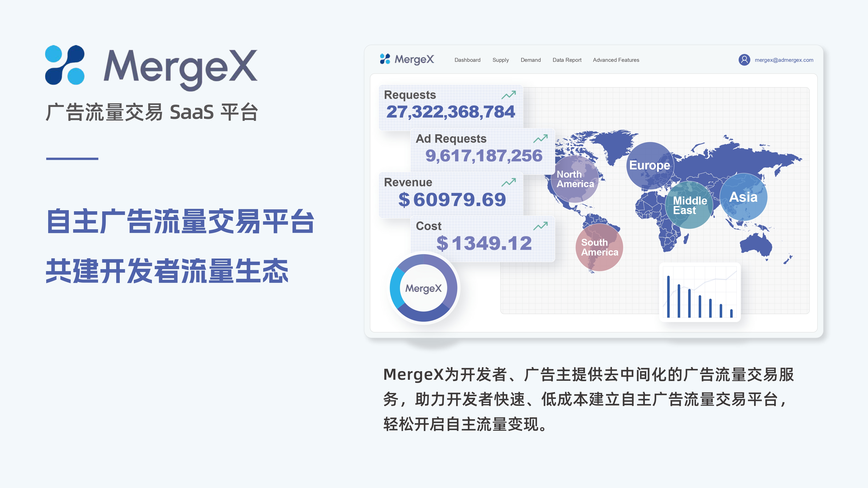This screenshot has width=868, height=488.
Task: Select the Revenue growth arrow icon
Action: point(509,182)
